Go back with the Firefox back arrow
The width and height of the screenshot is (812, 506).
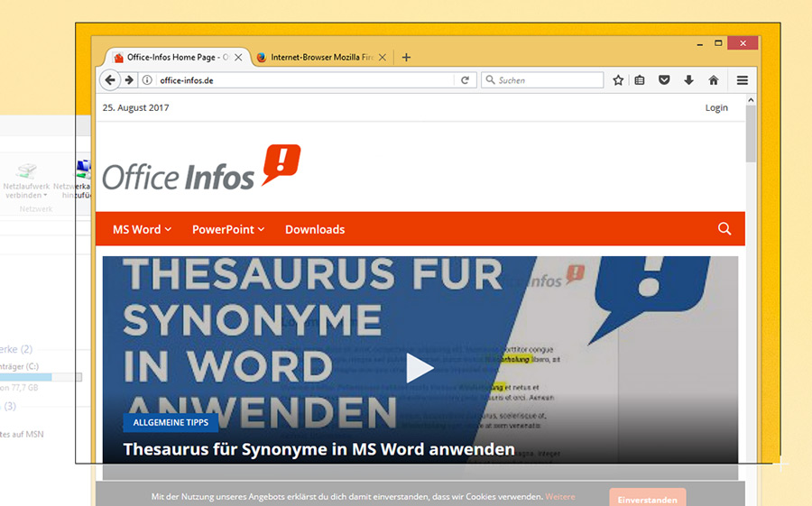point(110,80)
